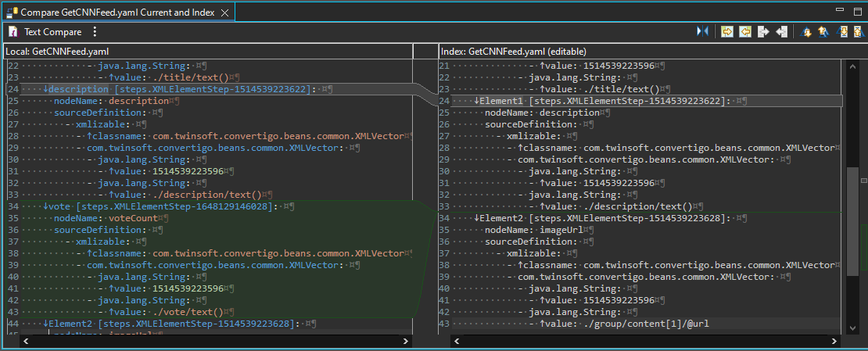Screen dimensions: 868x351
Task: Click the Text Compare label
Action: pos(52,32)
